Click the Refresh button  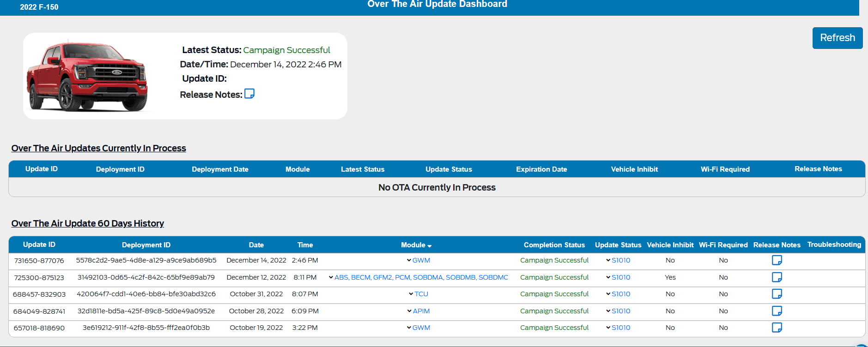tap(837, 38)
